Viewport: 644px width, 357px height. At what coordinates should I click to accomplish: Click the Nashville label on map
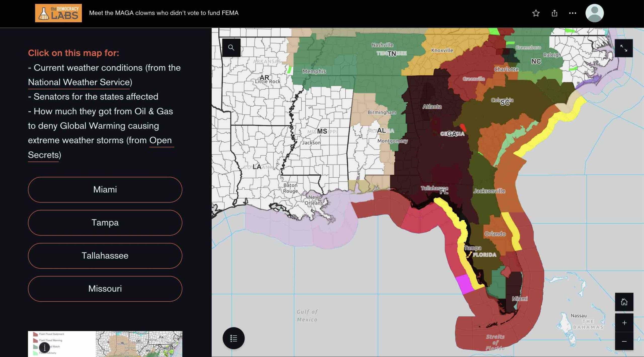[382, 45]
